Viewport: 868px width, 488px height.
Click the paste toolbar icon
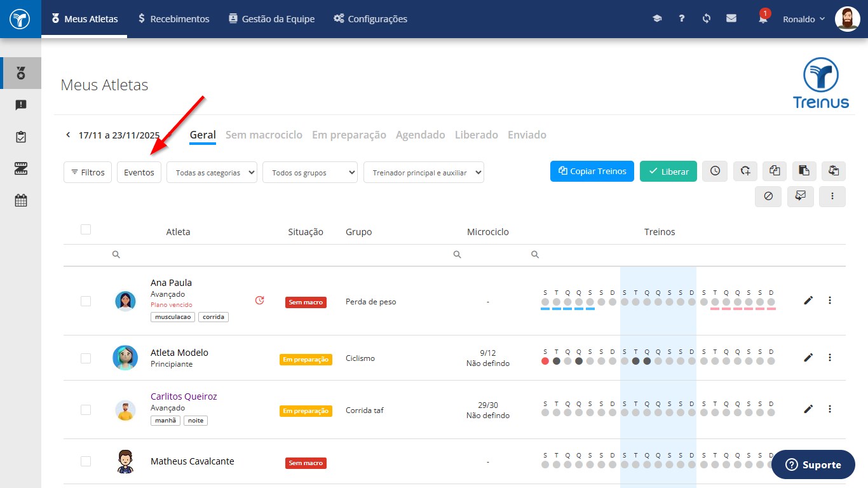(x=804, y=171)
